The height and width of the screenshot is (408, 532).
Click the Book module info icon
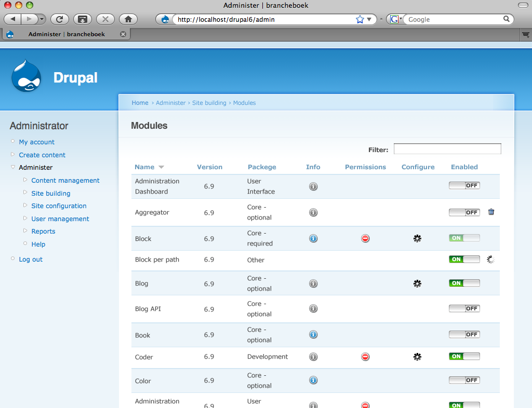pyautogui.click(x=313, y=334)
